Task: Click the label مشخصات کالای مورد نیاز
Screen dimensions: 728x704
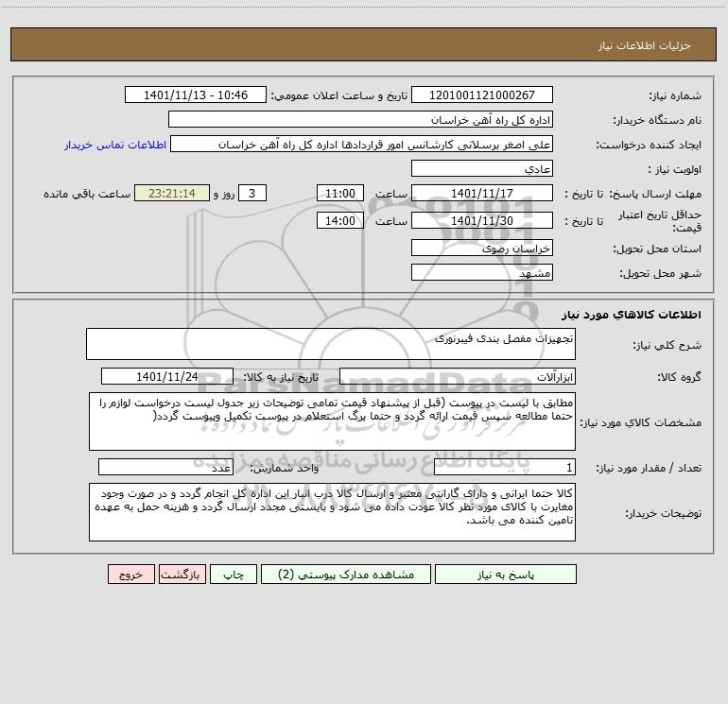Action: point(643,422)
